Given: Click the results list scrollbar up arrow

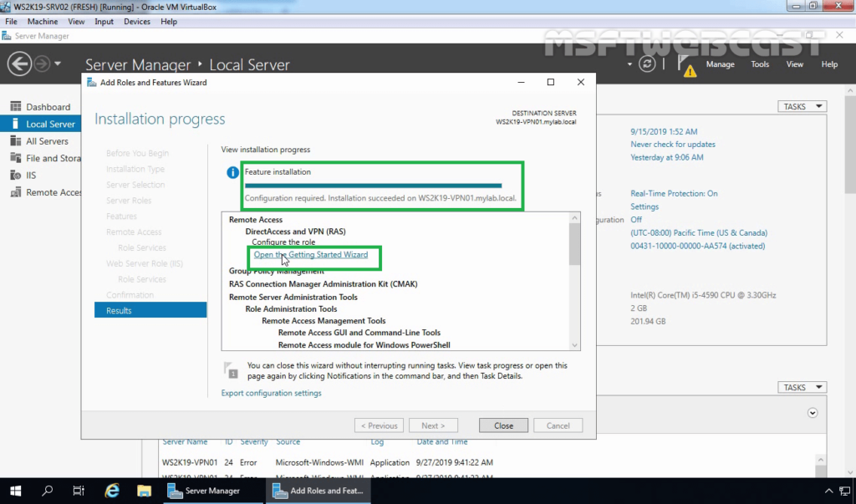Looking at the screenshot, I should coord(574,218).
